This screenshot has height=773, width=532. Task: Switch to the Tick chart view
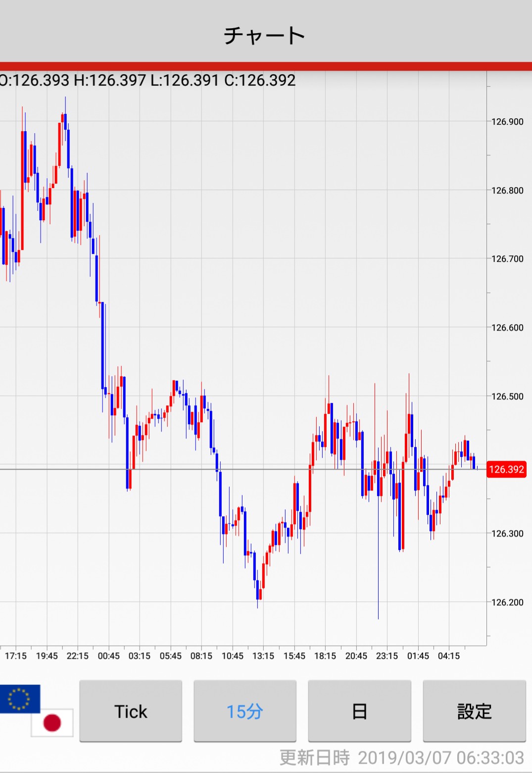131,711
